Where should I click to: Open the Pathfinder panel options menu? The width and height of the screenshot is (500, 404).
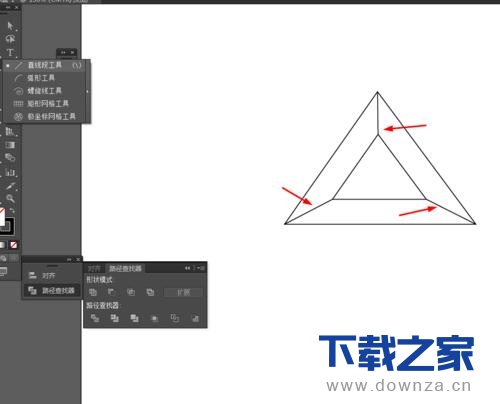201,268
